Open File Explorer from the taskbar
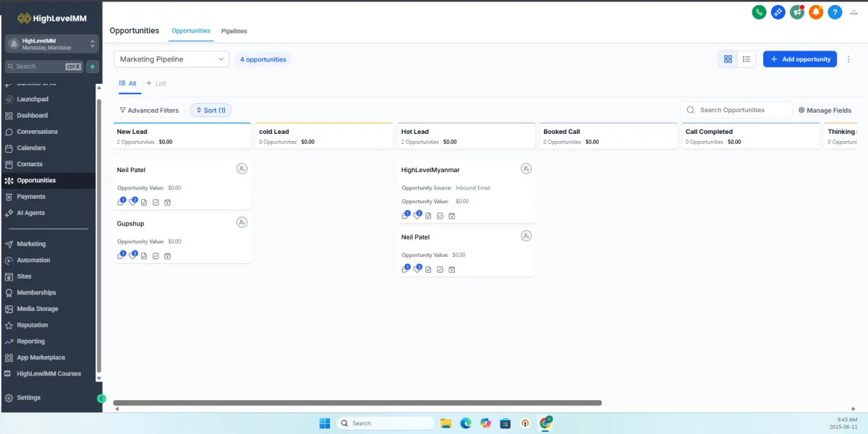The image size is (868, 434). [446, 423]
